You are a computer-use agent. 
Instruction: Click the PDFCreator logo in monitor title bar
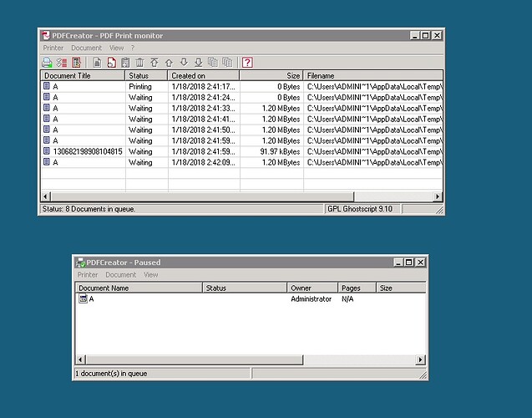45,35
